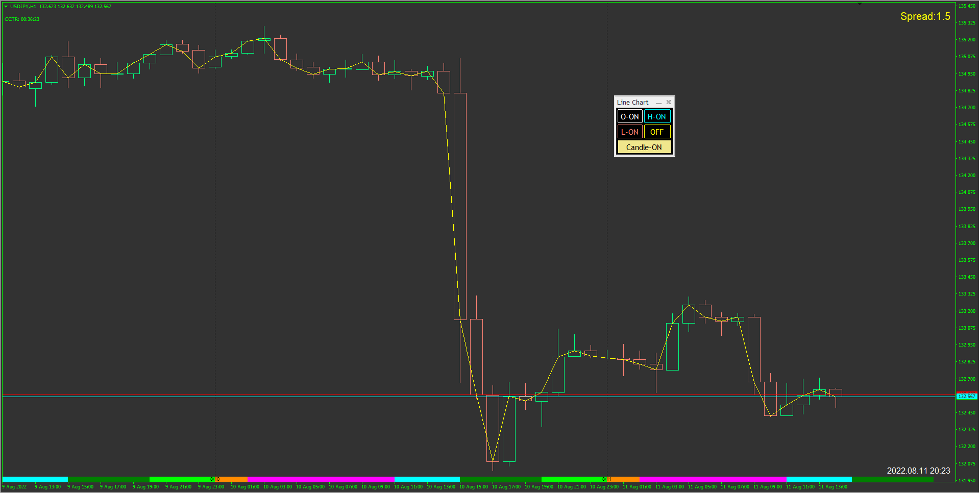Click the Spread:1.5 label
Viewport: 980px width, 493px height.
point(925,16)
